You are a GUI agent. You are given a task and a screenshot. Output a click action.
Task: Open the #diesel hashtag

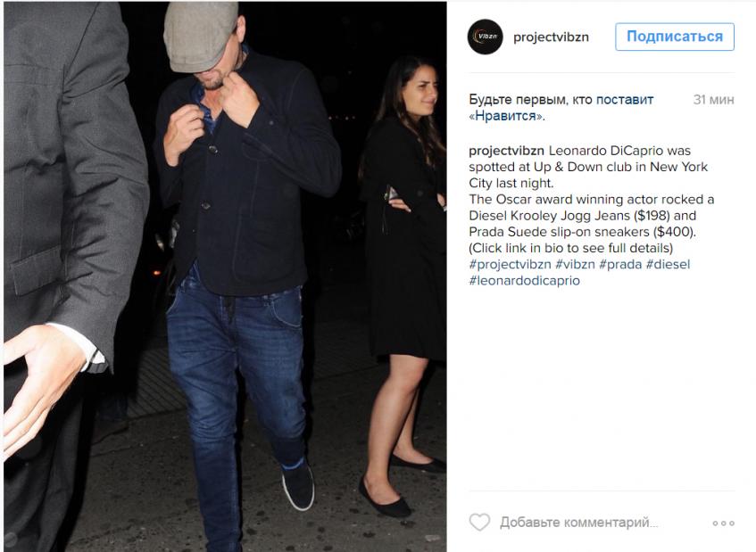668,265
